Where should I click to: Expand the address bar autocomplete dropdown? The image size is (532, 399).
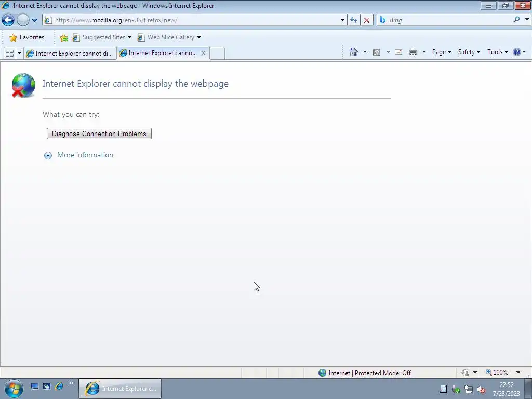pyautogui.click(x=342, y=20)
